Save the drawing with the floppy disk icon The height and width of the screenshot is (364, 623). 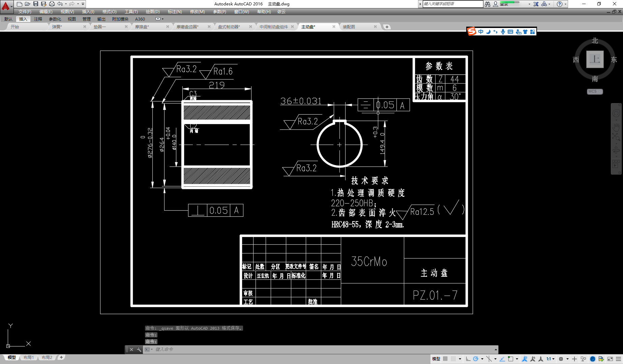[35, 4]
